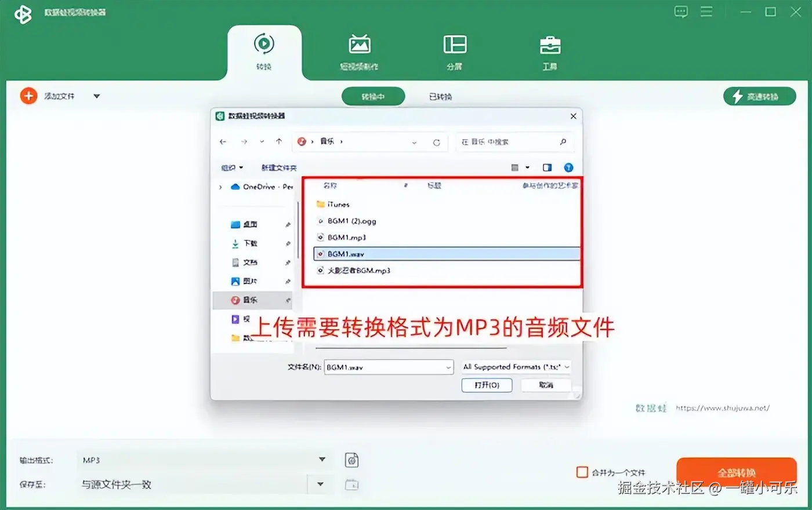Expand the 添加文件 dropdown arrow
Image resolution: width=812 pixels, height=510 pixels.
pyautogui.click(x=97, y=96)
